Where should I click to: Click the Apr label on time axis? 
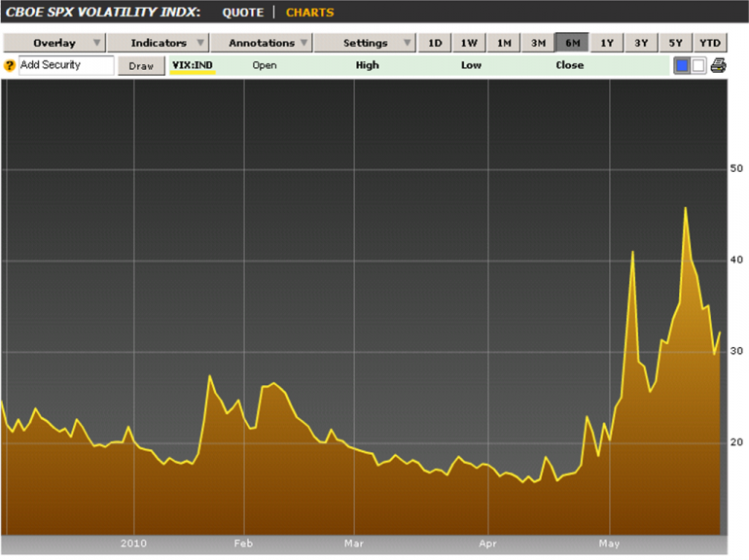tap(487, 543)
